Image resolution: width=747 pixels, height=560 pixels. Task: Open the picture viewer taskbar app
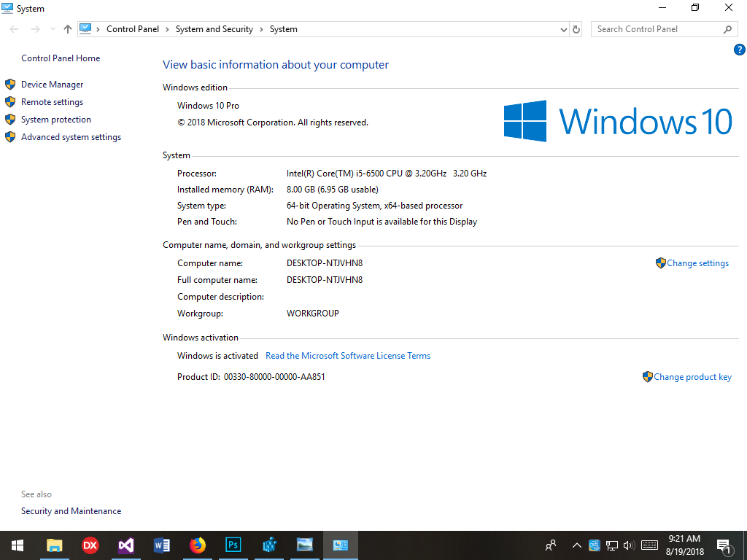[305, 545]
